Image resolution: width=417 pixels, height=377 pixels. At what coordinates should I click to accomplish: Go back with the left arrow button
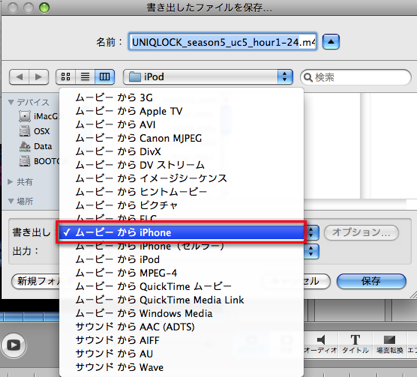point(19,77)
